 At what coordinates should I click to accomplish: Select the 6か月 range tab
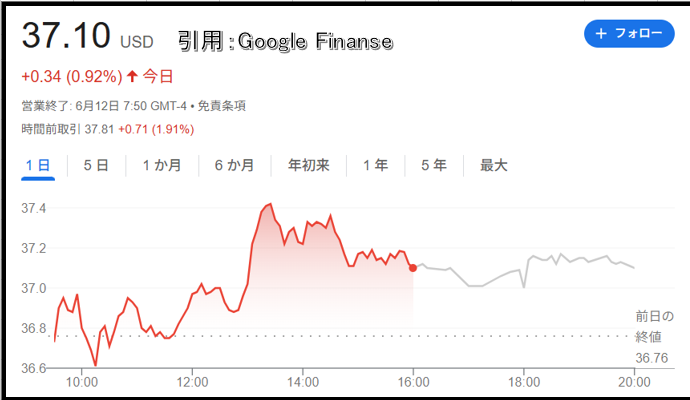(235, 165)
